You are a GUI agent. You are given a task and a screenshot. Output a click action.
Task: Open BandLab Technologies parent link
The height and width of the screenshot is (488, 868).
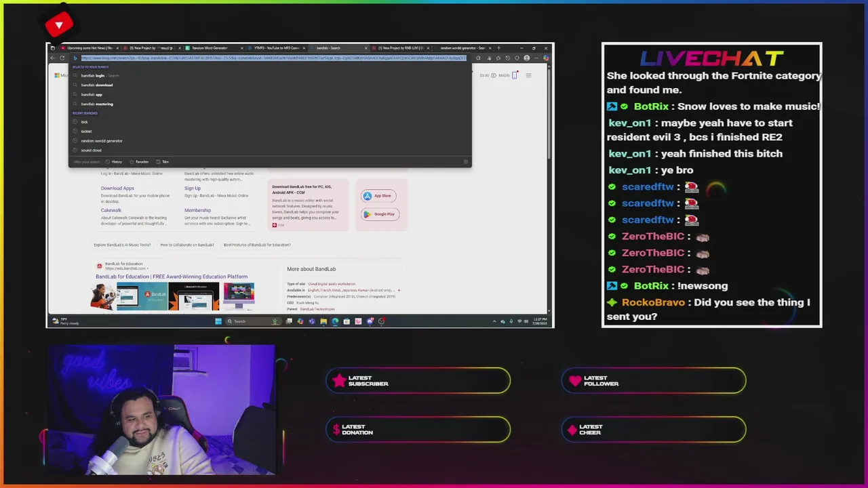(317, 309)
